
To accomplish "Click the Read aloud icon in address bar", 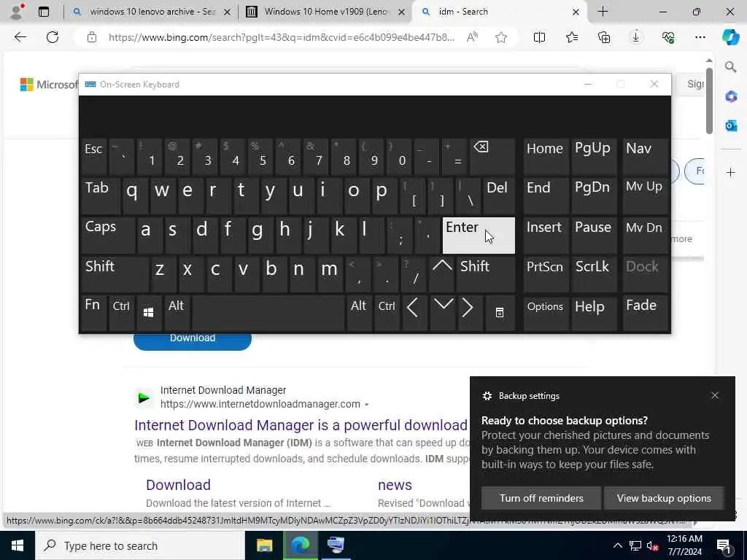I will coord(472,37).
